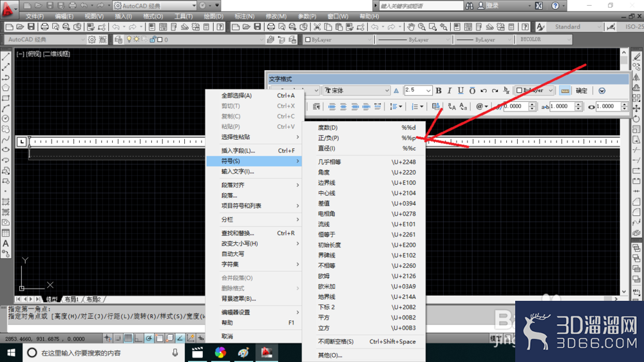Viewport: 644px width, 362px height.
Task: Click the Insert Field icon
Action: [x=436, y=106]
